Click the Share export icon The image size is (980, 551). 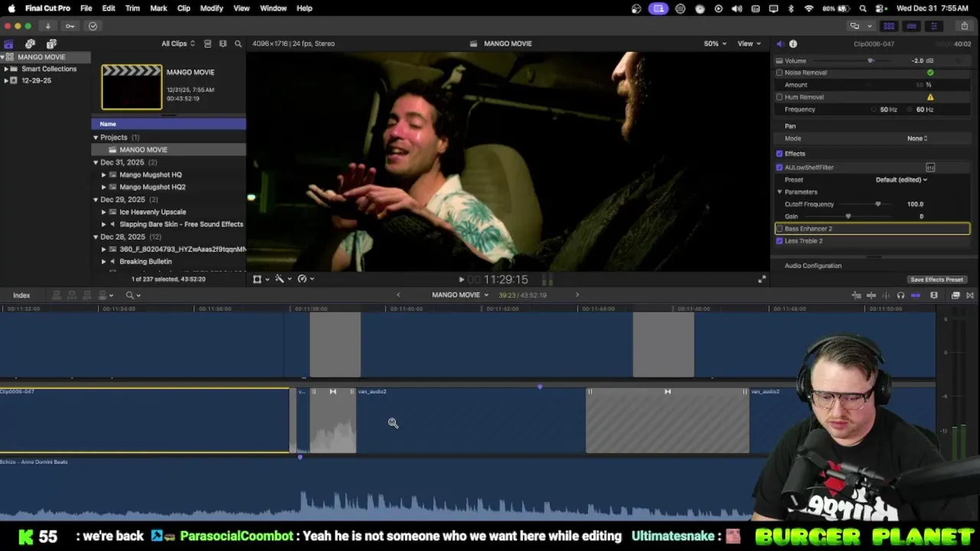pos(964,26)
